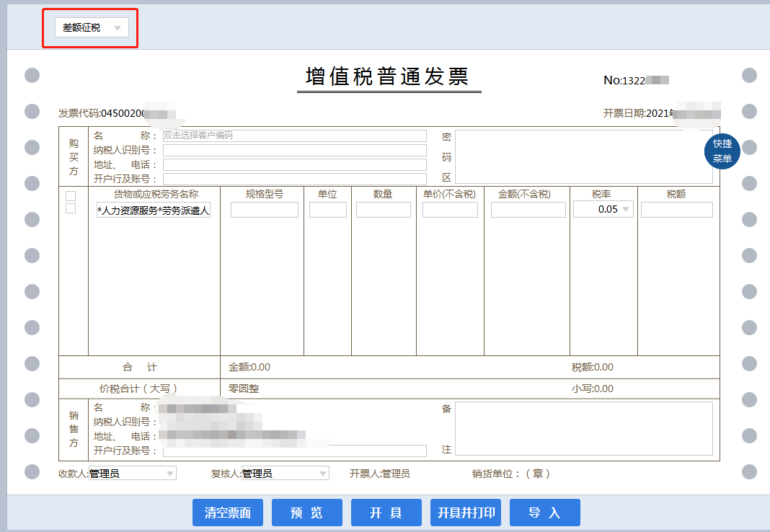Click the 数量 input box
Screen dimensions: 770x532
pyautogui.click(x=383, y=210)
